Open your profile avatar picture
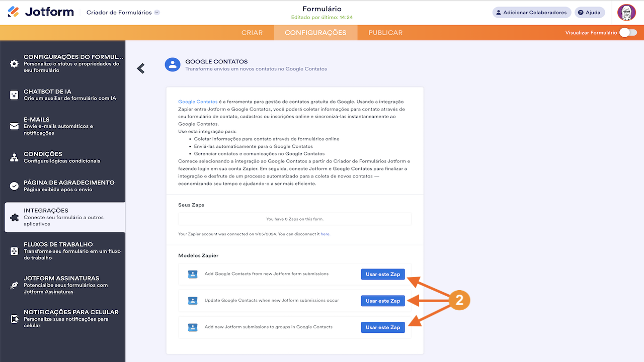 click(x=626, y=12)
